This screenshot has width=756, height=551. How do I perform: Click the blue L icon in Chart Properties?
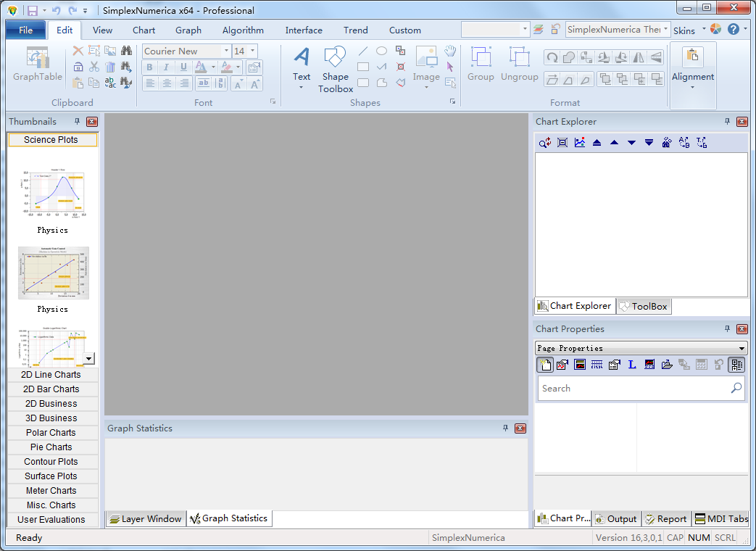pos(631,365)
